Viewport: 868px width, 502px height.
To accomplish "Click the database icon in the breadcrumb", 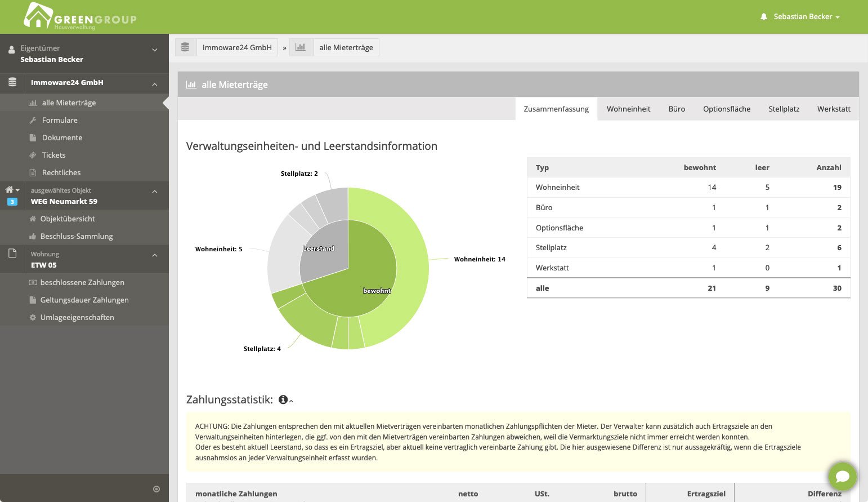I will [185, 47].
